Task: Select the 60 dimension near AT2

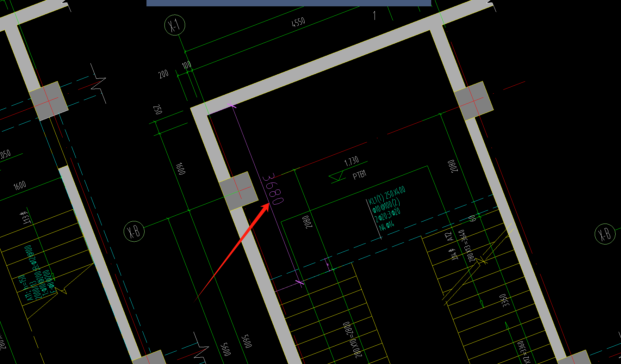Action: [472, 218]
